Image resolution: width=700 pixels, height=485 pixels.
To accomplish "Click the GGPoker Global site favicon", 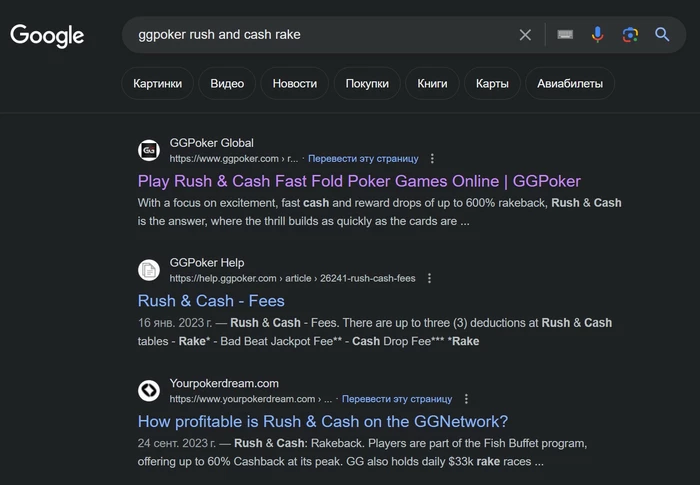I will 149,150.
